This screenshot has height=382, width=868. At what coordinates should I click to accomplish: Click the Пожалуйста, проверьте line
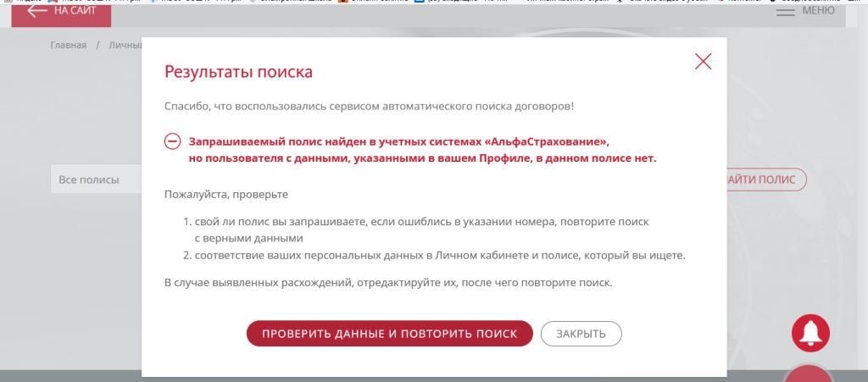[225, 194]
